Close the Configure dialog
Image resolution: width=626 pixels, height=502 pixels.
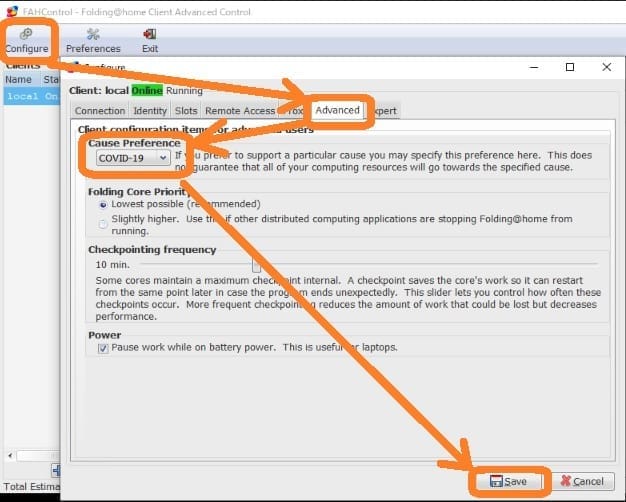606,67
